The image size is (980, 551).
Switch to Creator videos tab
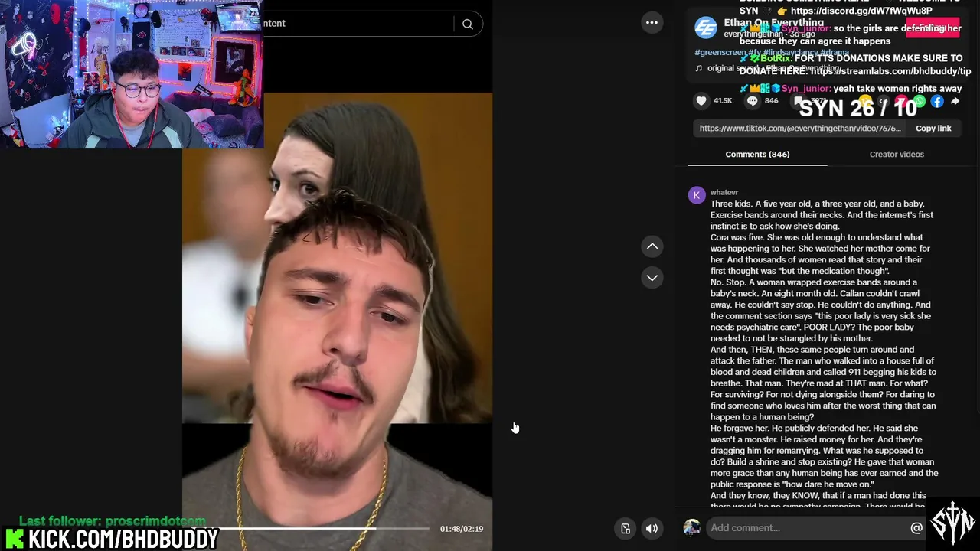click(897, 155)
